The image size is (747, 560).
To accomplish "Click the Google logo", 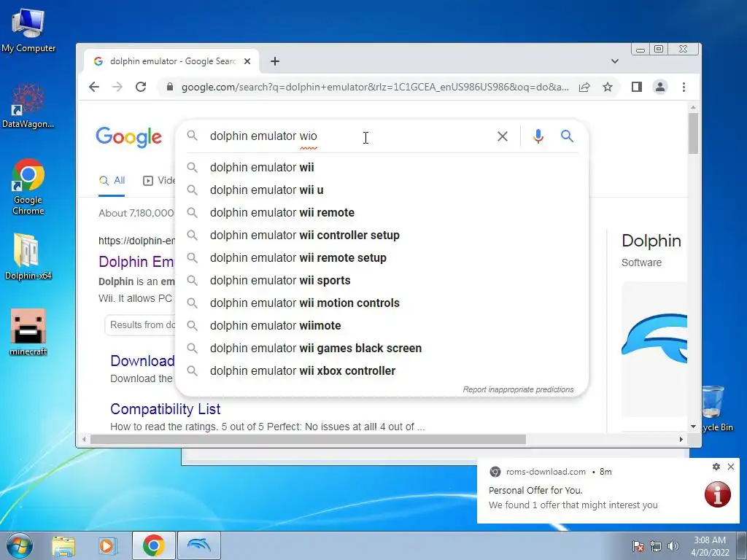I will click(x=128, y=137).
